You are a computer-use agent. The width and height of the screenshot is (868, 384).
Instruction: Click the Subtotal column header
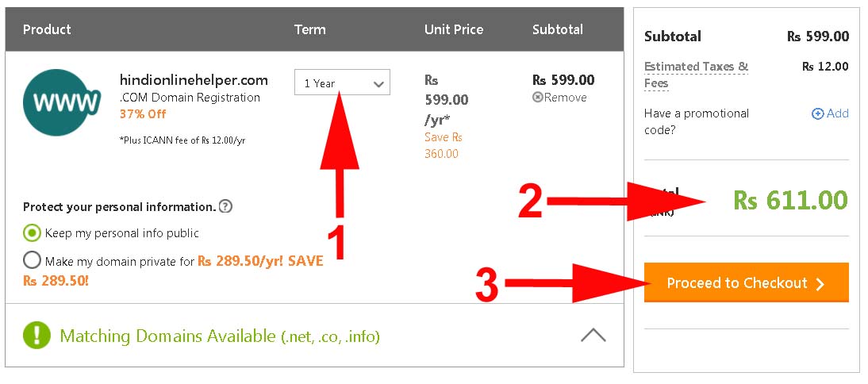point(557,29)
